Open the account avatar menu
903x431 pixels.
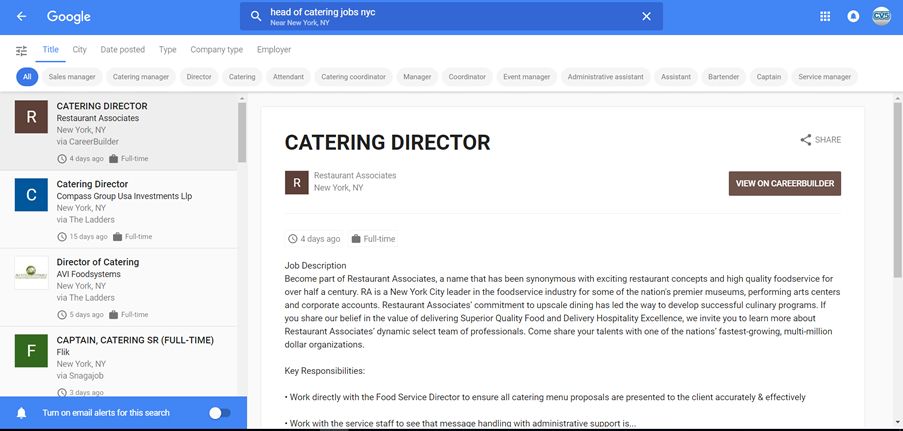pos(881,16)
